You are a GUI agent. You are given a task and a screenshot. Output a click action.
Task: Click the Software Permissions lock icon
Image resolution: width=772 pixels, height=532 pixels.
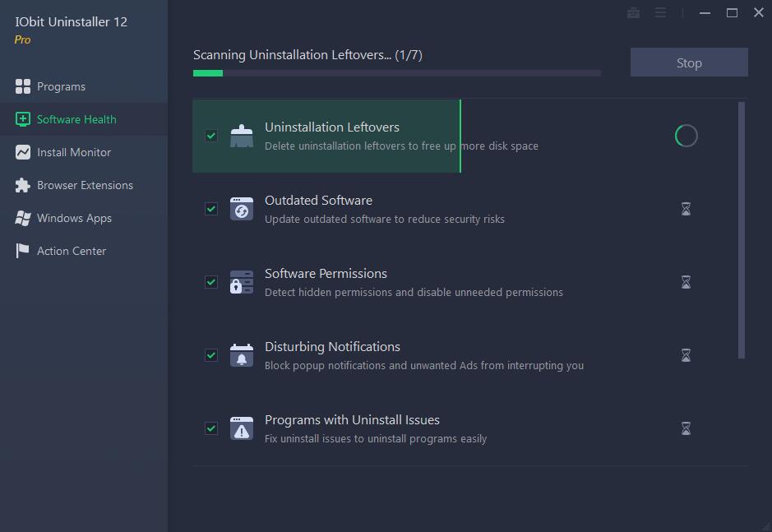(x=242, y=282)
